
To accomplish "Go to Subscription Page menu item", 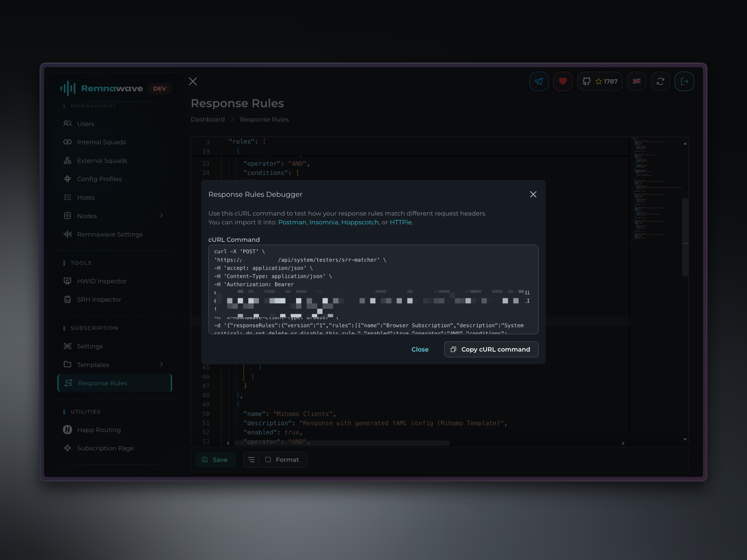I will pos(105,448).
